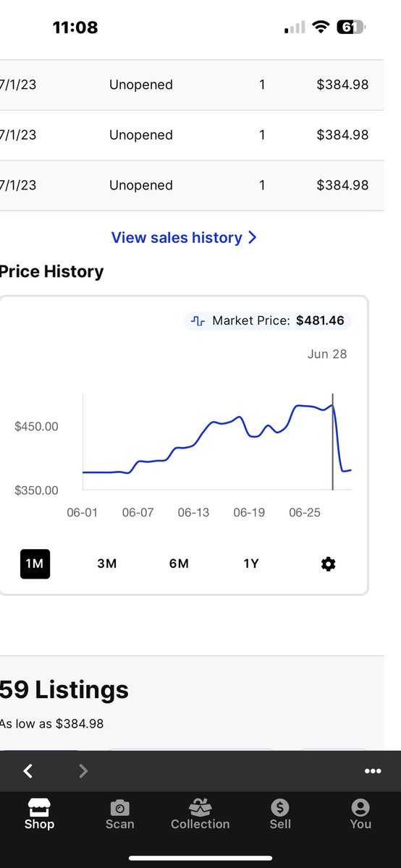Open the Shop tab icon
This screenshot has height=868, width=401.
(x=39, y=807)
